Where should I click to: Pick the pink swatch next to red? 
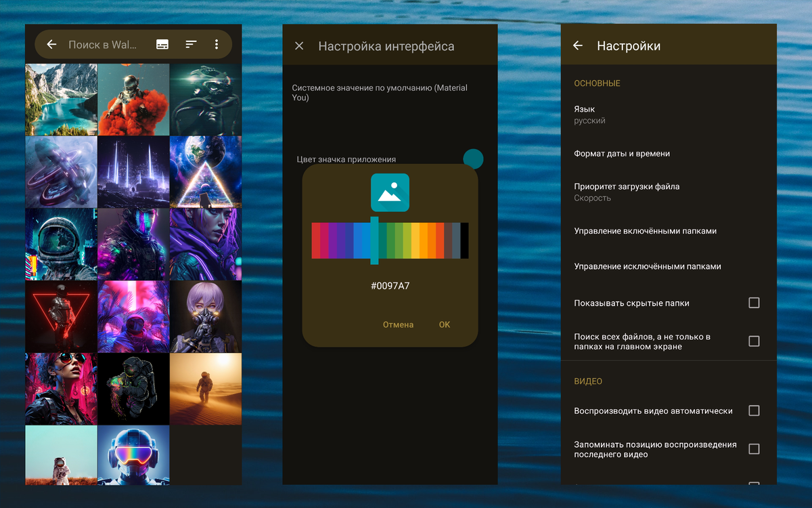[324, 240]
